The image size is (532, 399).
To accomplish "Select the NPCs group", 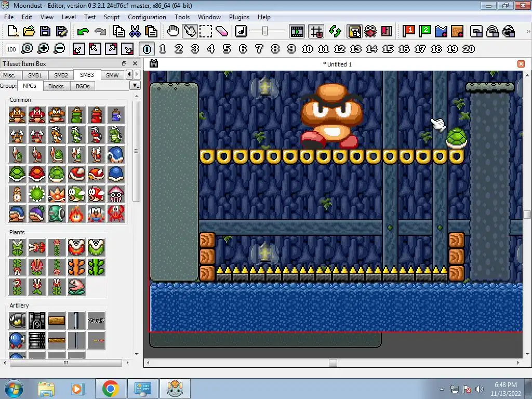I will tap(30, 86).
